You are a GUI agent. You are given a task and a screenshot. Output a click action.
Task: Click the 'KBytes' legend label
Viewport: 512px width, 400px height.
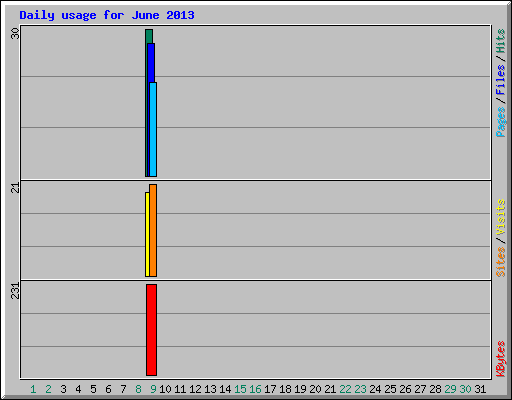[500, 359]
